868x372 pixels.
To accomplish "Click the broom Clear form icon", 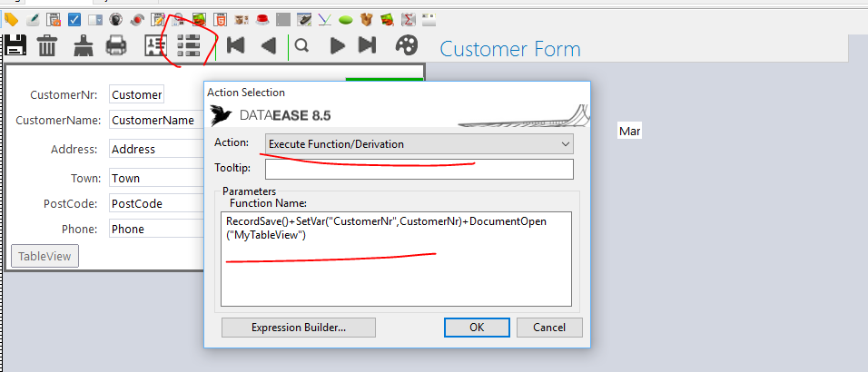I will coord(83,45).
